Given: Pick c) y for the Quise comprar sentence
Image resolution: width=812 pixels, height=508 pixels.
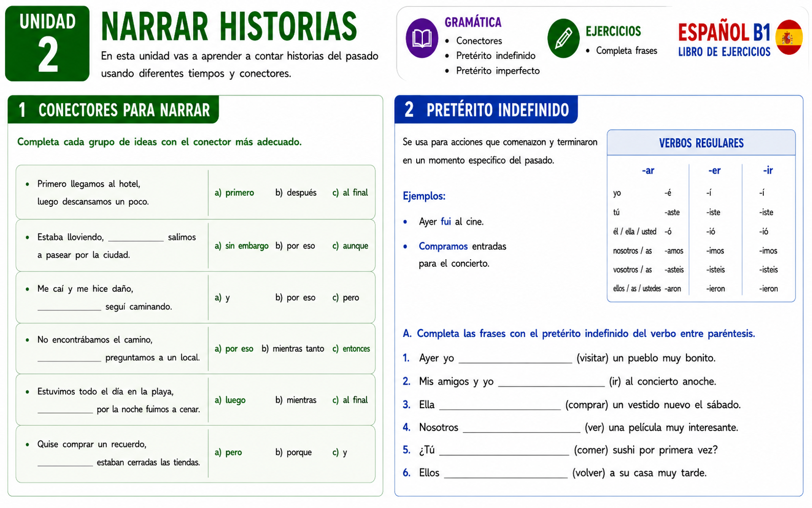Looking at the screenshot, I should (339, 452).
